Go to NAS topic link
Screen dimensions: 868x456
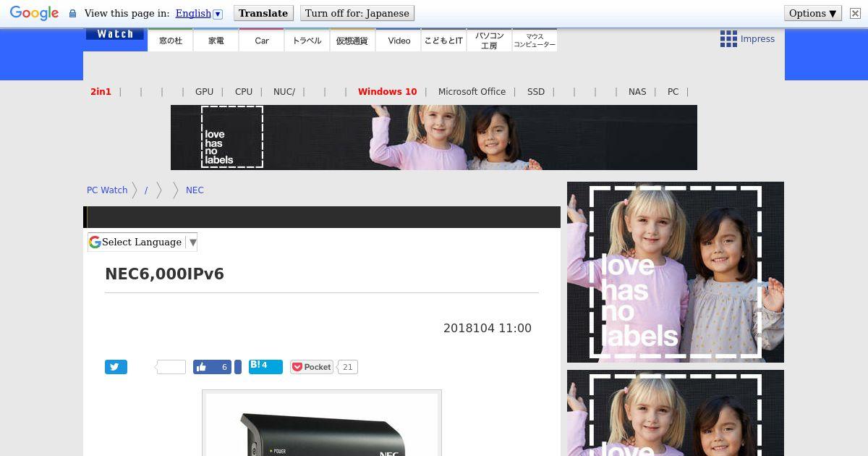637,92
